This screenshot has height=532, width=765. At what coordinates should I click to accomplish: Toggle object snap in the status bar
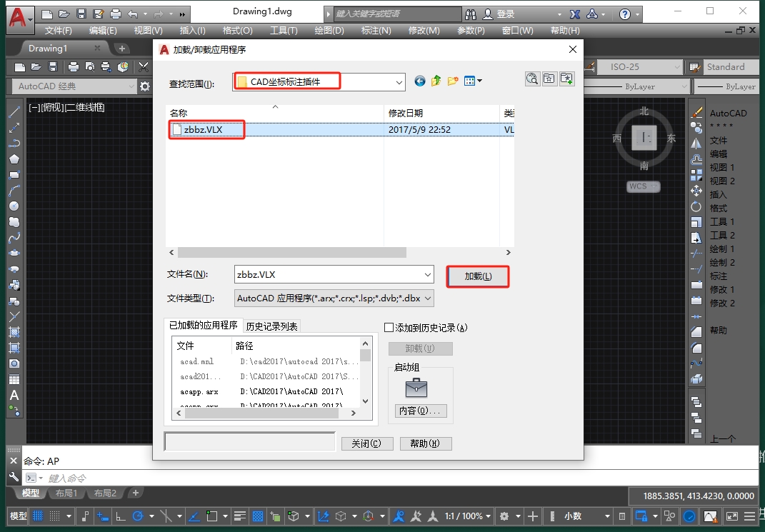(x=211, y=516)
